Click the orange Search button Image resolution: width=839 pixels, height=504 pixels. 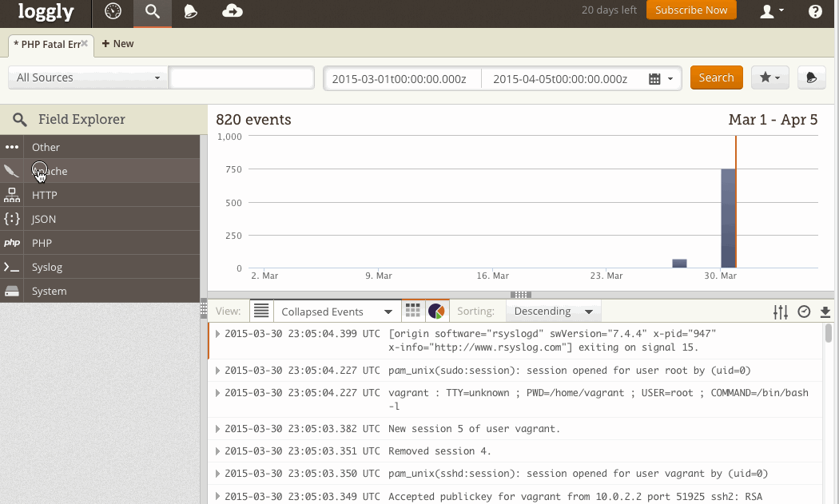(x=716, y=77)
